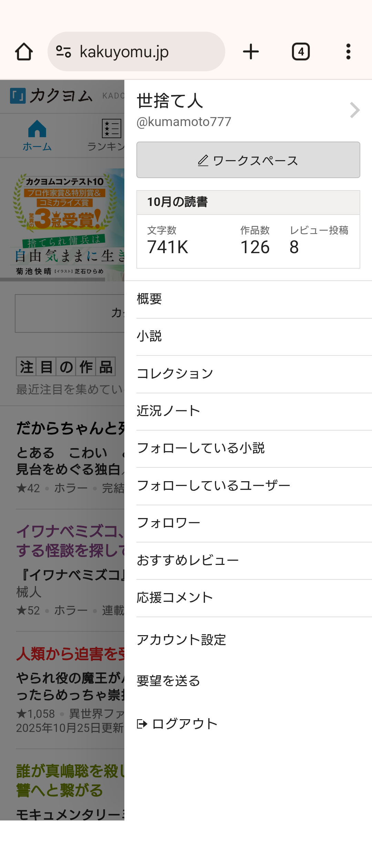Open a new tab with plus icon

[251, 52]
